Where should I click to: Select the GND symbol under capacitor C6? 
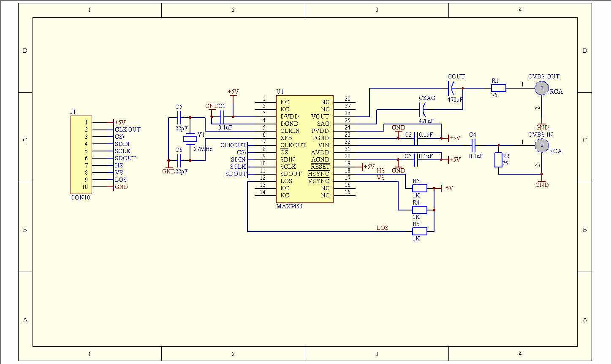pos(168,170)
